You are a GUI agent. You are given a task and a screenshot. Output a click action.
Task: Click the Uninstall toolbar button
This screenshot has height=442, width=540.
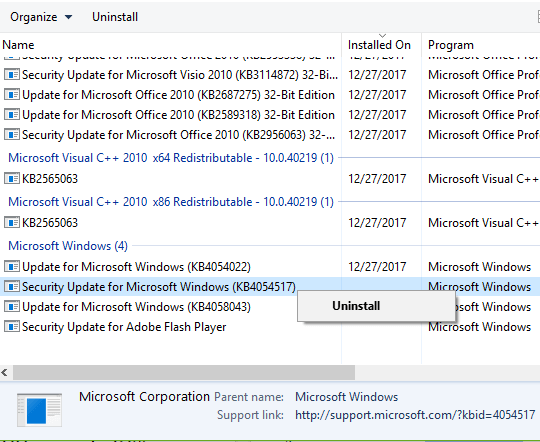(115, 17)
